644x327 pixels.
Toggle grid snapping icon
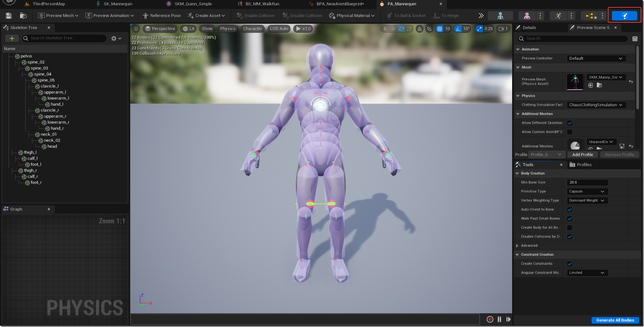(439, 29)
